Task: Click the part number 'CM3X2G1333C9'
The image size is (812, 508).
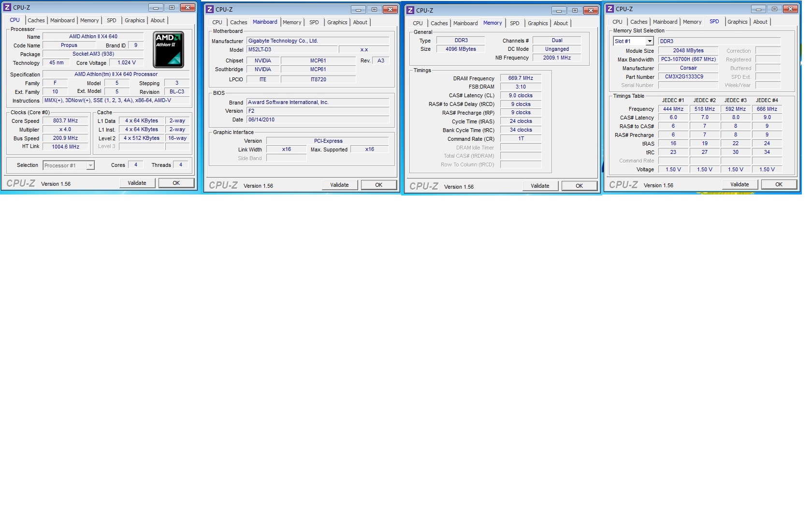Action: tap(688, 76)
